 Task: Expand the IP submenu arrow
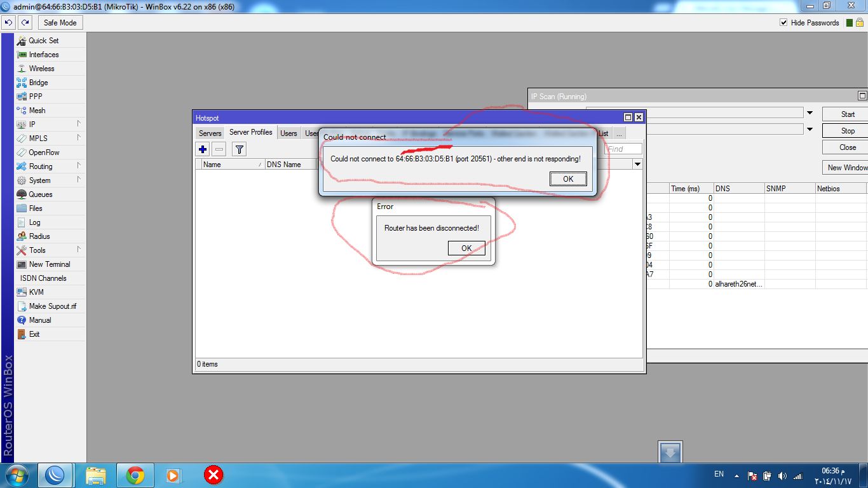coord(79,123)
